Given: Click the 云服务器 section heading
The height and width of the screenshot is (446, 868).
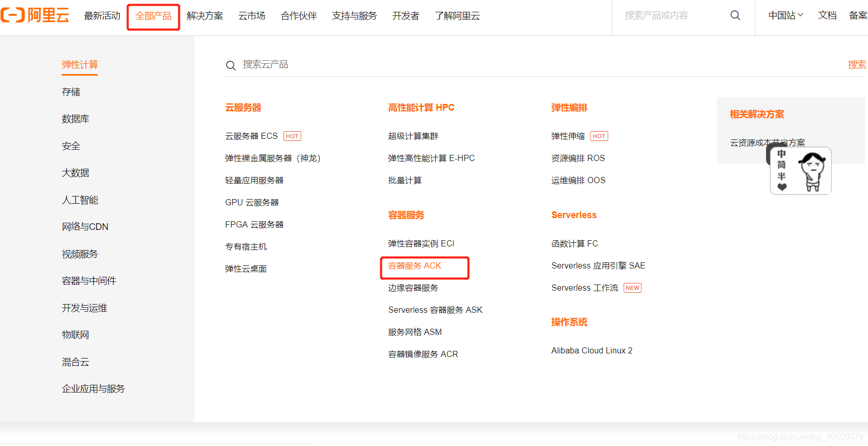Looking at the screenshot, I should tap(243, 108).
